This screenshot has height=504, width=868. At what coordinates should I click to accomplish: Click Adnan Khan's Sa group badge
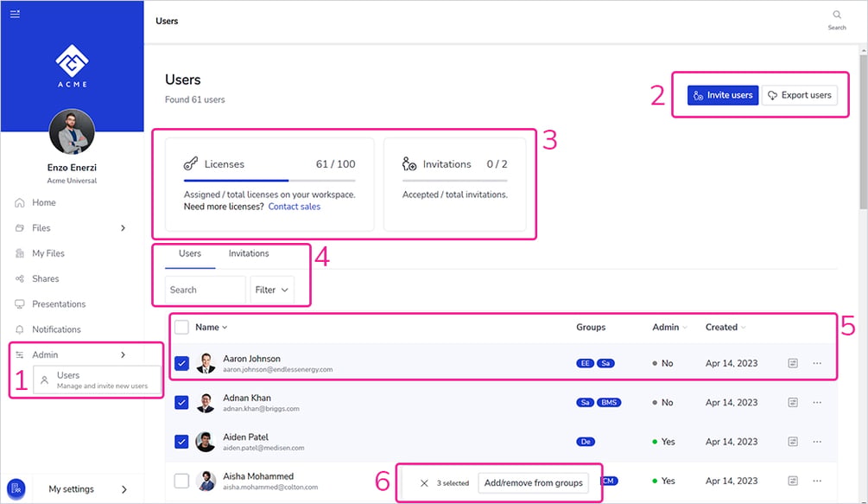(x=585, y=403)
